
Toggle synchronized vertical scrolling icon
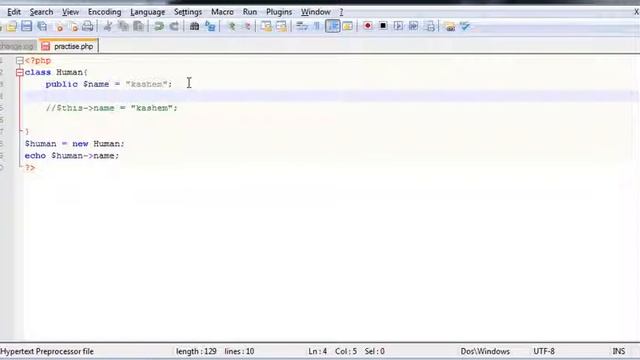click(266, 27)
